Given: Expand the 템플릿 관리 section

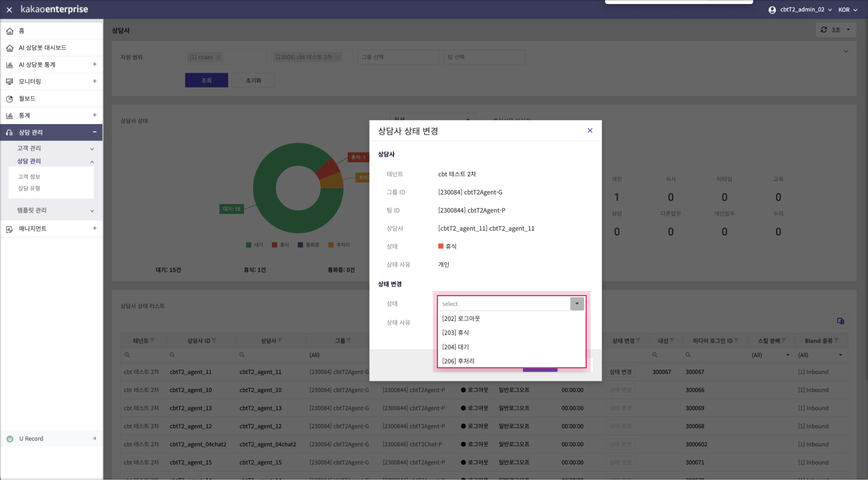Looking at the screenshot, I should click(92, 211).
